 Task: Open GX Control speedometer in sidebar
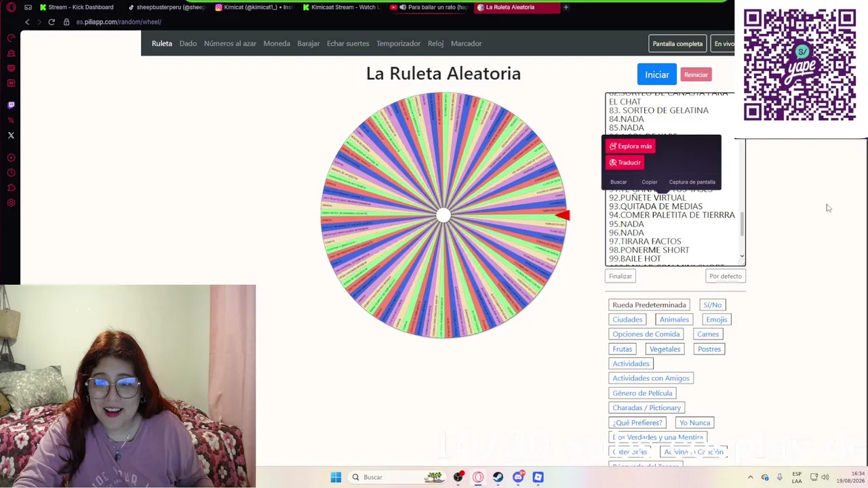click(11, 38)
